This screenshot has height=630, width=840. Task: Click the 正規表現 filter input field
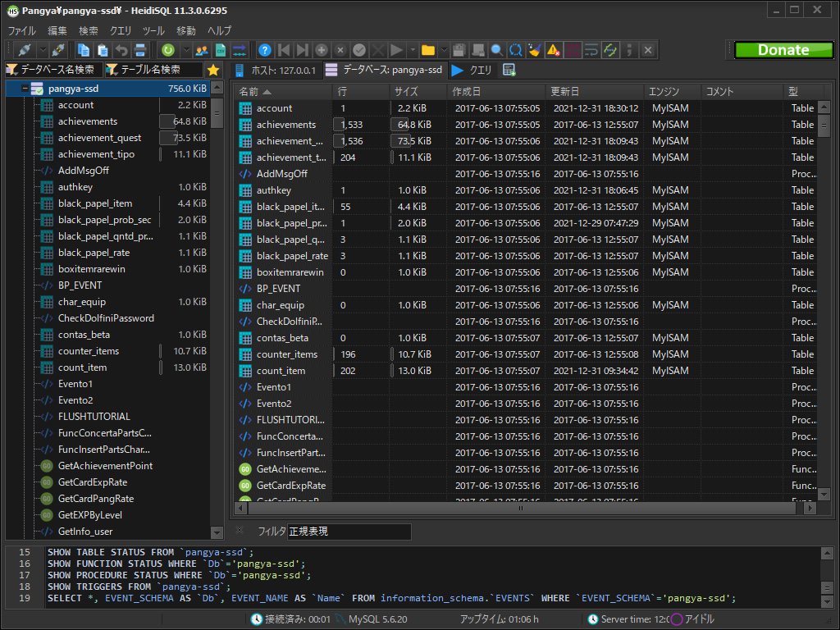click(349, 532)
